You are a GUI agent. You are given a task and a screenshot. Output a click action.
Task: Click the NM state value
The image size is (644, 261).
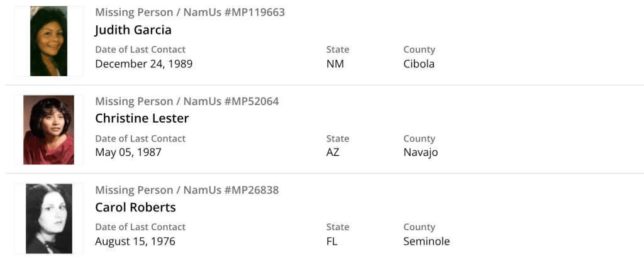coord(335,64)
